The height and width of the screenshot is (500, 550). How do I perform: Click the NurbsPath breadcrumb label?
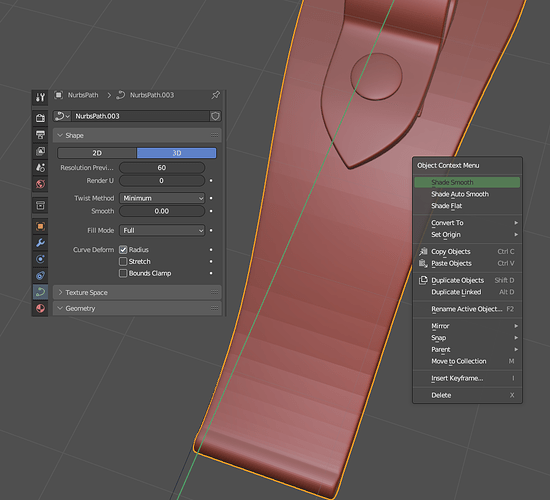click(83, 95)
